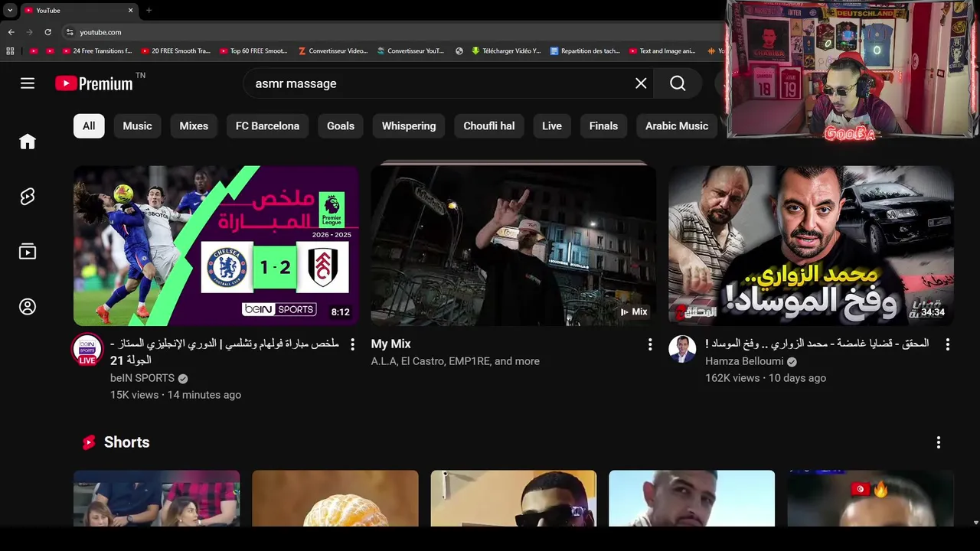Viewport: 980px width, 551px height.
Task: Click the beIN SPORTS channel name
Action: [x=142, y=378]
